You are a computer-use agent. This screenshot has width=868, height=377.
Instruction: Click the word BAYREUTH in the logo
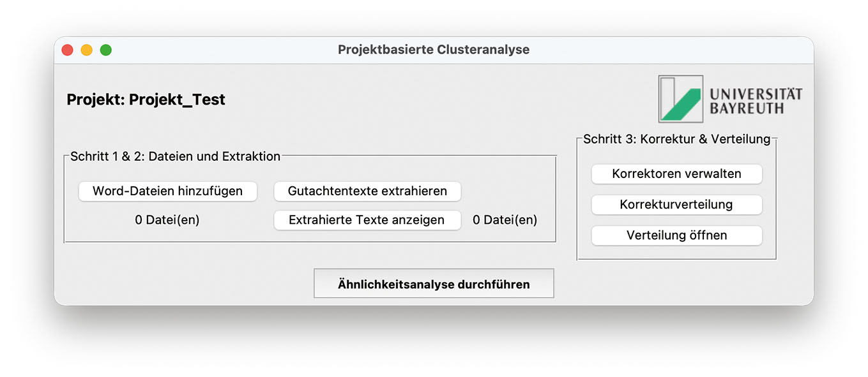(x=746, y=108)
